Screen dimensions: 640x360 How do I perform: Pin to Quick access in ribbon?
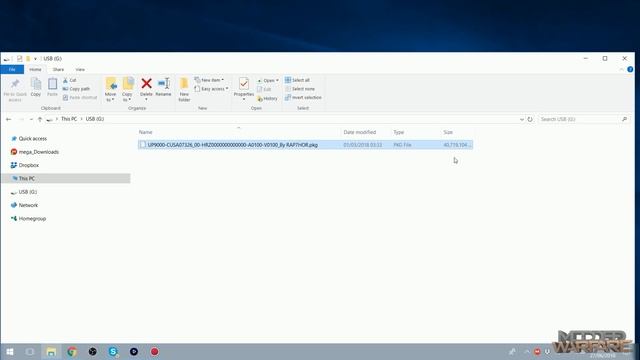pos(15,90)
